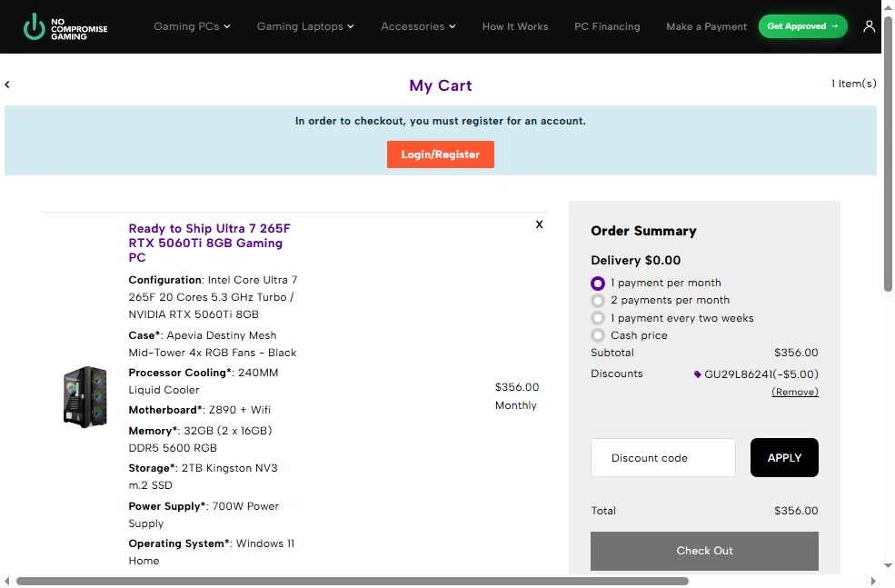Click the Total $356.00 amount
This screenshot has width=895, height=588.
[796, 511]
